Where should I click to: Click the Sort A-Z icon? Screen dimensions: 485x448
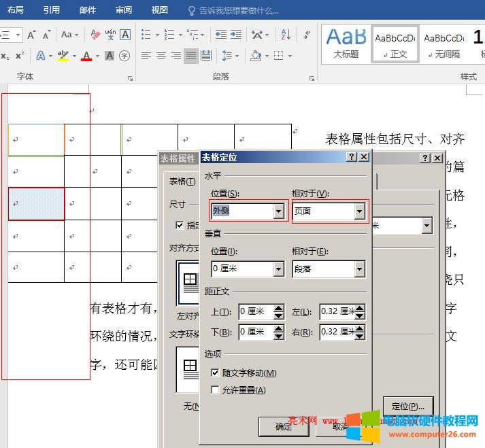pyautogui.click(x=286, y=35)
